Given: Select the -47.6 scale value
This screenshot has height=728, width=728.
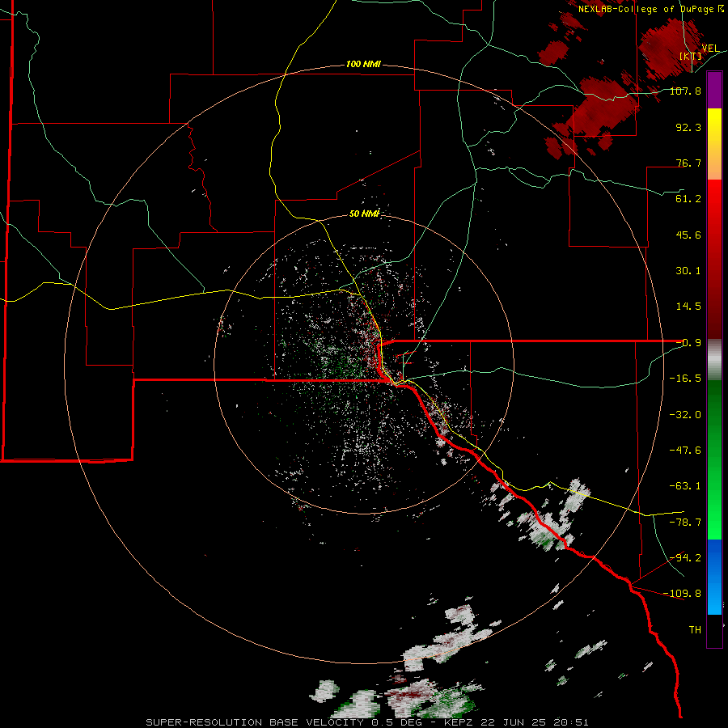Looking at the screenshot, I should 685,451.
